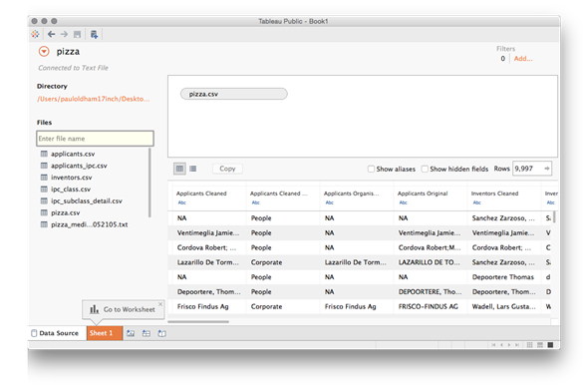The image size is (588, 389).
Task: Open the pizza data source dropdown menu
Action: tap(44, 52)
